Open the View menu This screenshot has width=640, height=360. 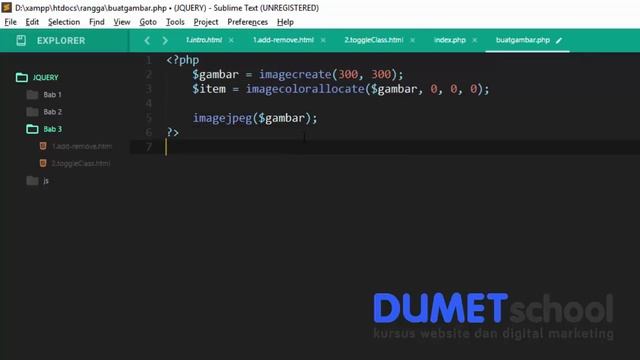(x=122, y=22)
